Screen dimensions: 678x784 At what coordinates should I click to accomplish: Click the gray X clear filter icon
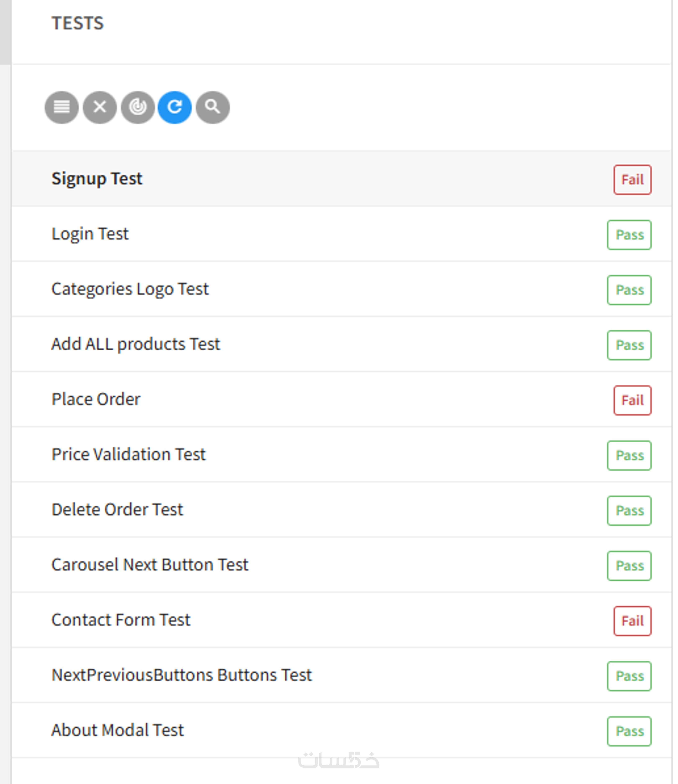[100, 107]
